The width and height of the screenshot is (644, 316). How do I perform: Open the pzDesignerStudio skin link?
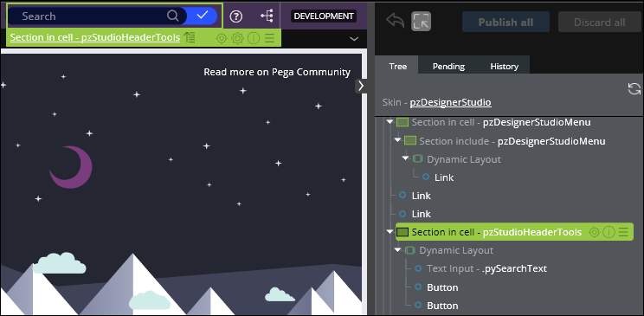450,102
